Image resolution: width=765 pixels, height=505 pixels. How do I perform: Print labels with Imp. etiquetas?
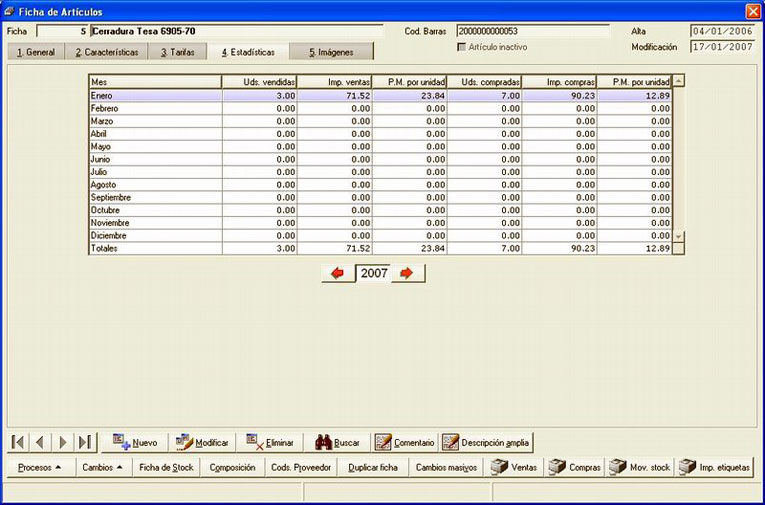tap(715, 467)
